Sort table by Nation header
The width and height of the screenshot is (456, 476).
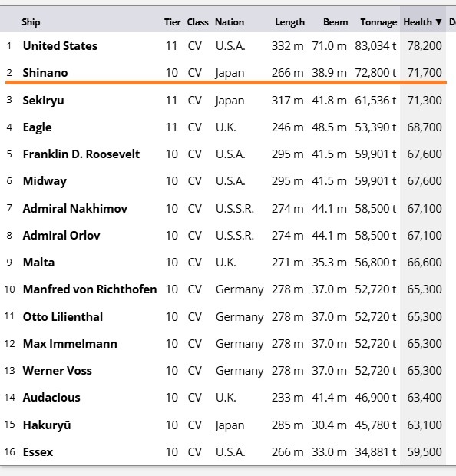click(230, 22)
